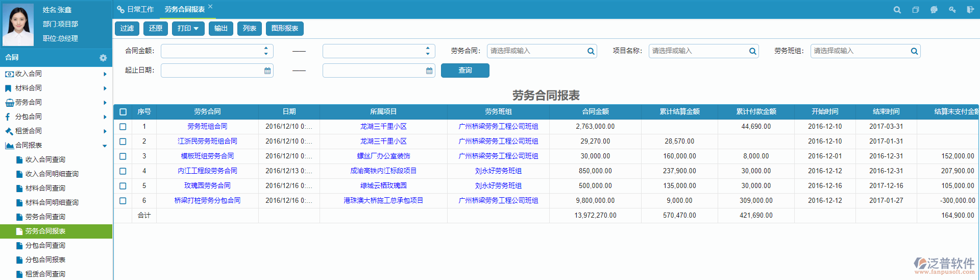
Task: Click the 项目名称 input field
Action: tap(697, 51)
